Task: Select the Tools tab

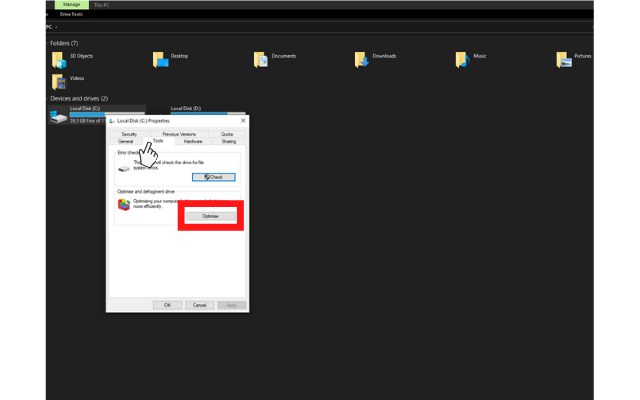Action: 158,141
